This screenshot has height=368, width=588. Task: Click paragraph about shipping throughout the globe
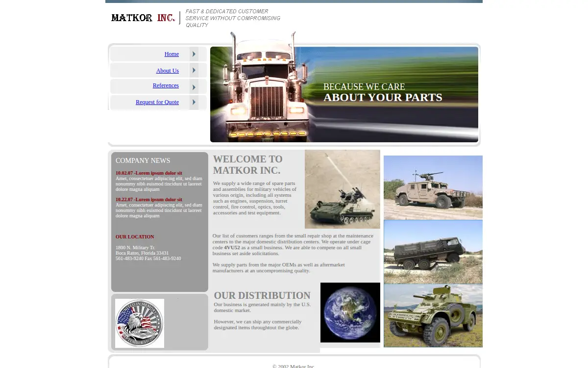258,325
